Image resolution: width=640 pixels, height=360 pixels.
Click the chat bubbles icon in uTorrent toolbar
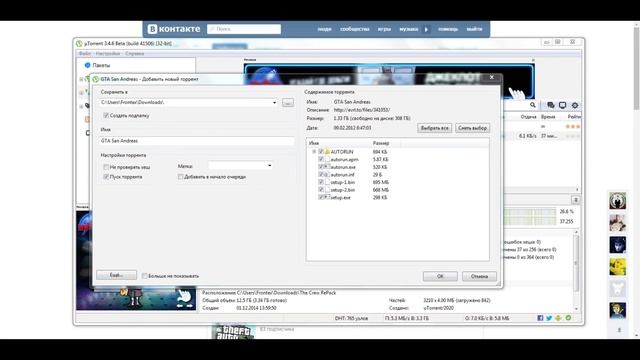[x=551, y=105]
